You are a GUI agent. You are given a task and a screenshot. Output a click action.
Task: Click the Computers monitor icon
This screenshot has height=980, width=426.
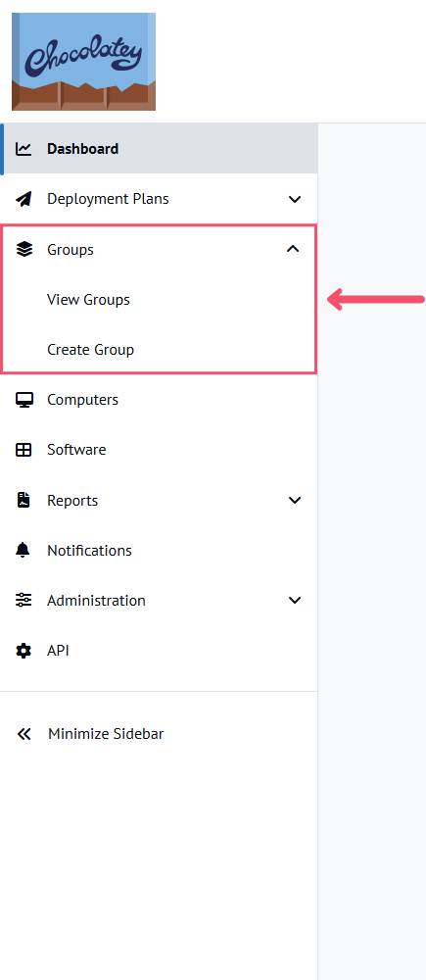(24, 400)
